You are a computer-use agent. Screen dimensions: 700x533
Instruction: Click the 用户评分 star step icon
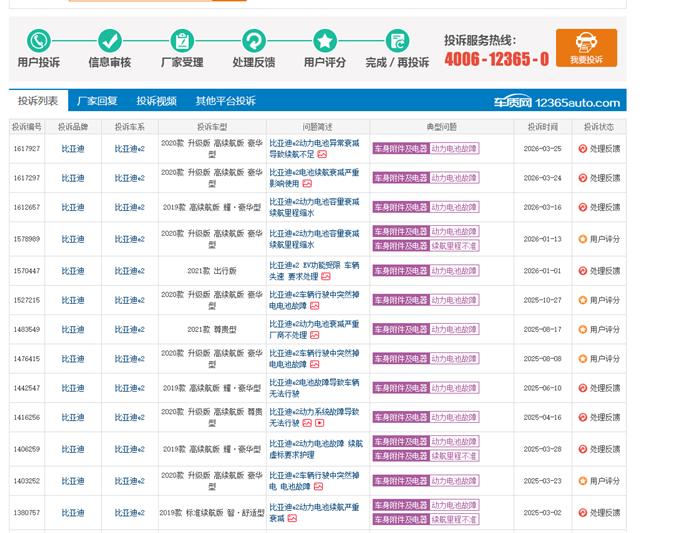coord(325,41)
